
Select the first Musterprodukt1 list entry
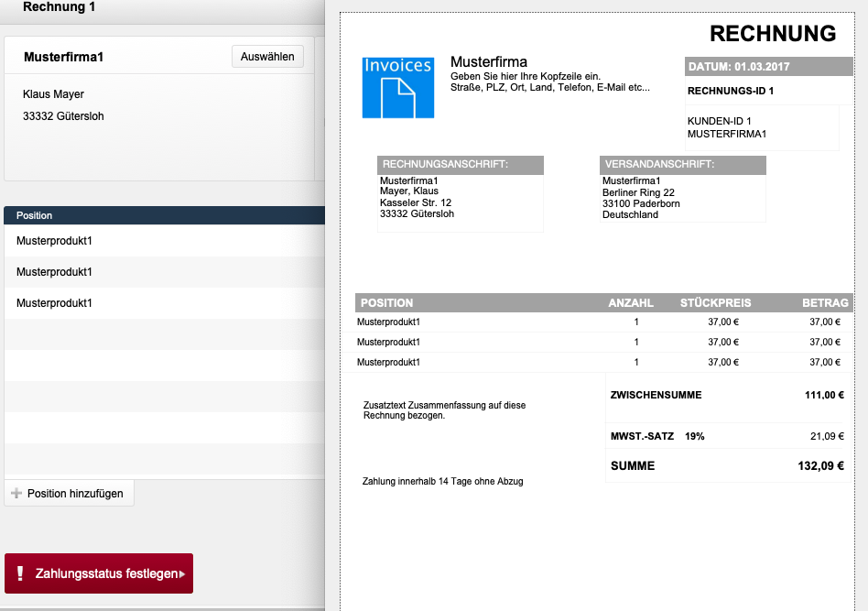[55, 241]
